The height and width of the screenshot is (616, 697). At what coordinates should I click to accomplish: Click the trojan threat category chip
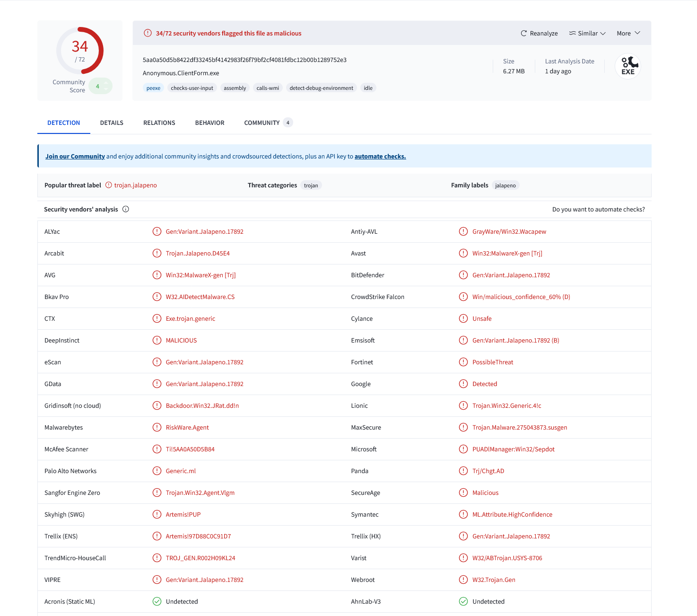click(311, 185)
